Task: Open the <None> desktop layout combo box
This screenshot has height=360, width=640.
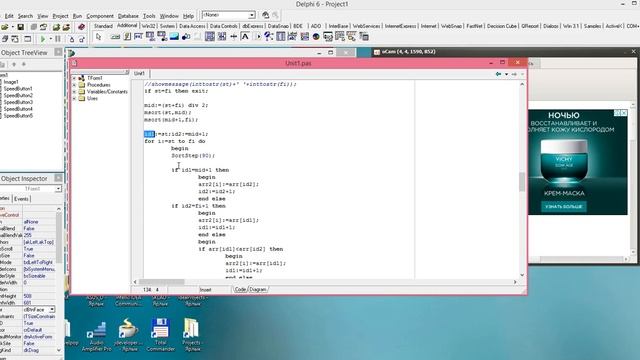Action: [x=229, y=15]
